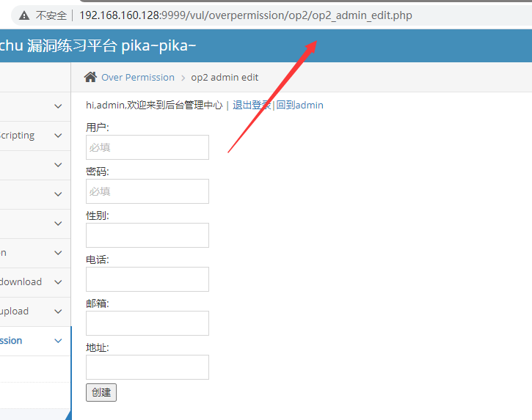
Task: Click the home icon in breadcrumb
Action: 90,77
